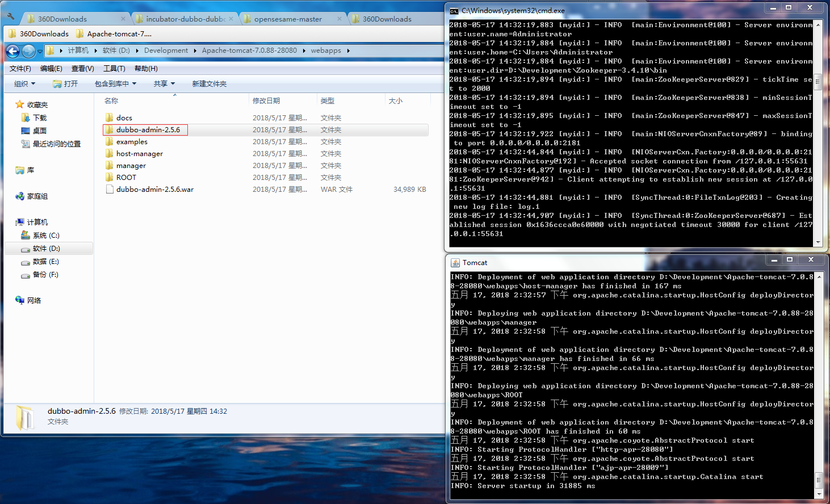Screen dimensions: 830x504
Task: Open 下载 in the navigation pane
Action: tap(40, 118)
